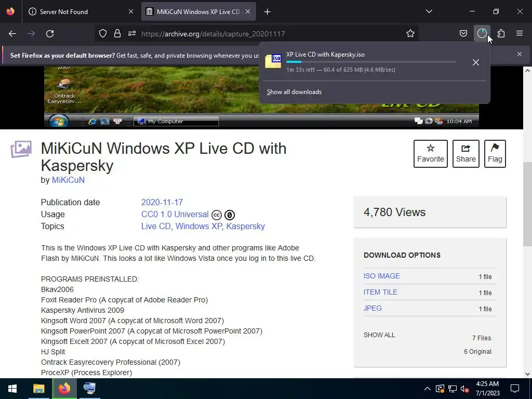This screenshot has height=399, width=532.
Task: Click the 6 Original text
Action: tap(477, 352)
